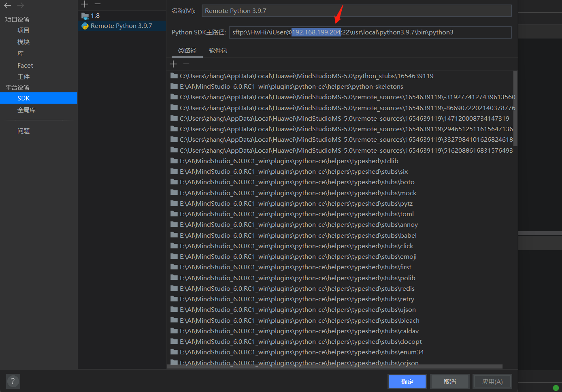Click folder icon of stubs\boto row
This screenshot has width=562, height=392.
point(175,182)
